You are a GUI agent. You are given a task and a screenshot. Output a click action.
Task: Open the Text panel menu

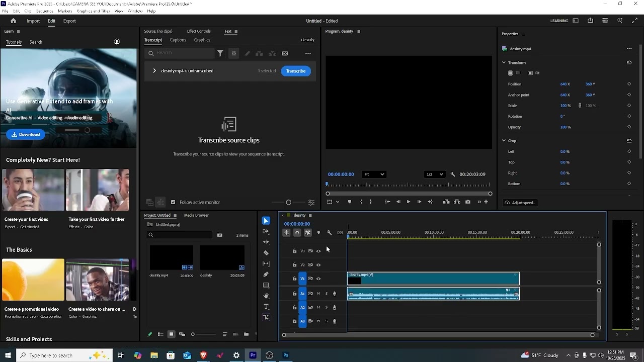(x=236, y=31)
